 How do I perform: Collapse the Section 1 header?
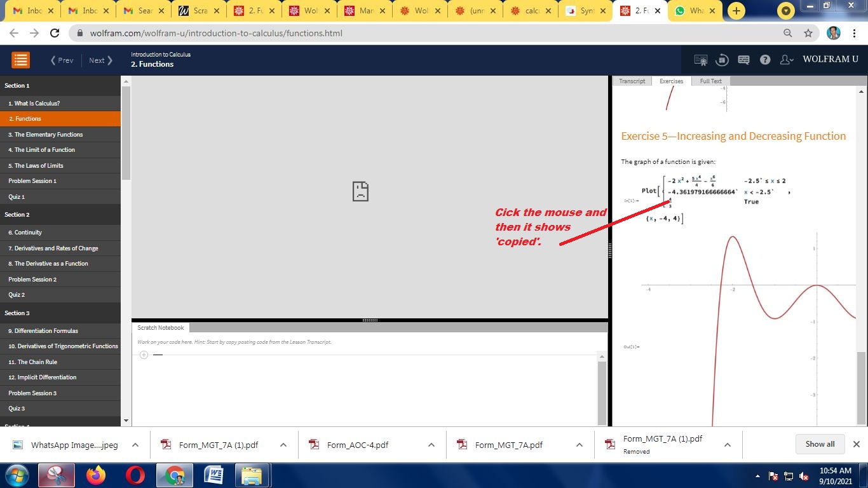60,86
